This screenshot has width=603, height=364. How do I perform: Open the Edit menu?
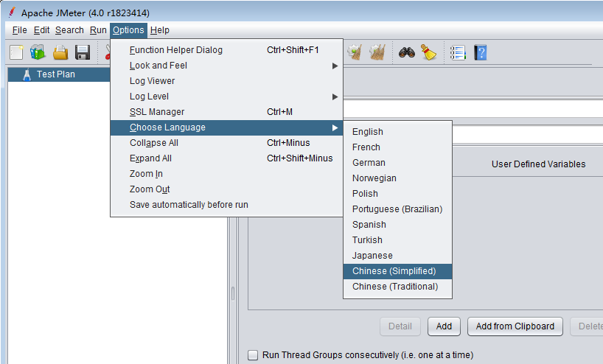[x=41, y=30]
